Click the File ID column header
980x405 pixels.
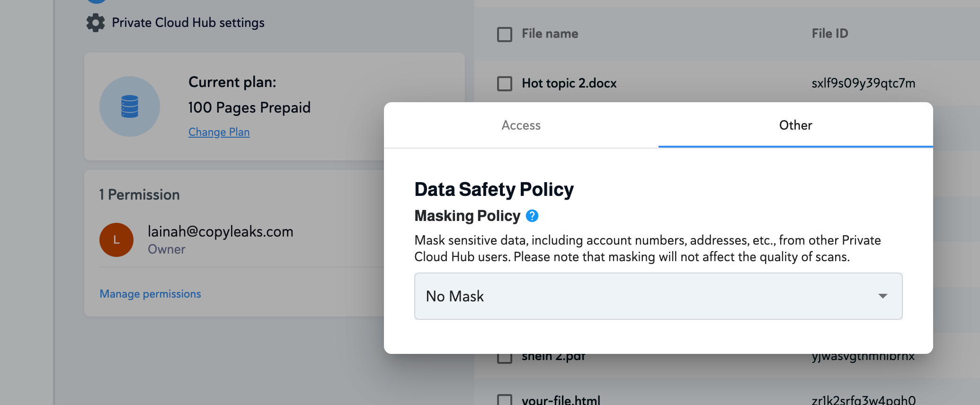tap(830, 34)
